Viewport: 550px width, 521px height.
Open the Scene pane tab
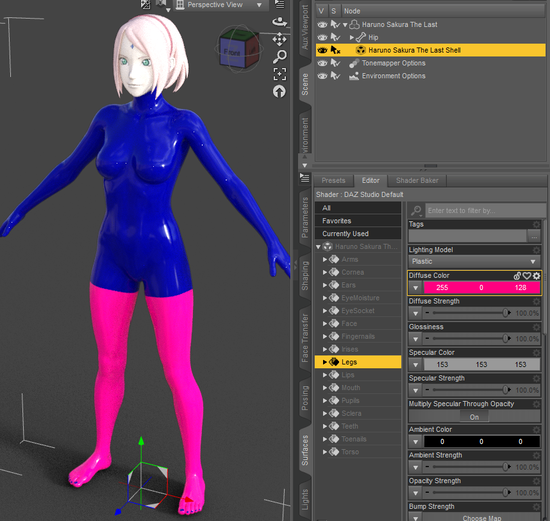305,84
